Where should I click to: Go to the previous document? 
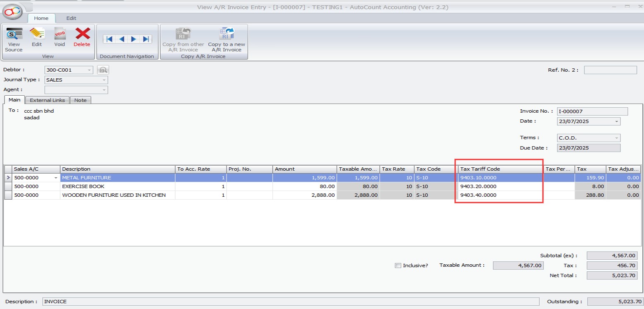[121, 39]
